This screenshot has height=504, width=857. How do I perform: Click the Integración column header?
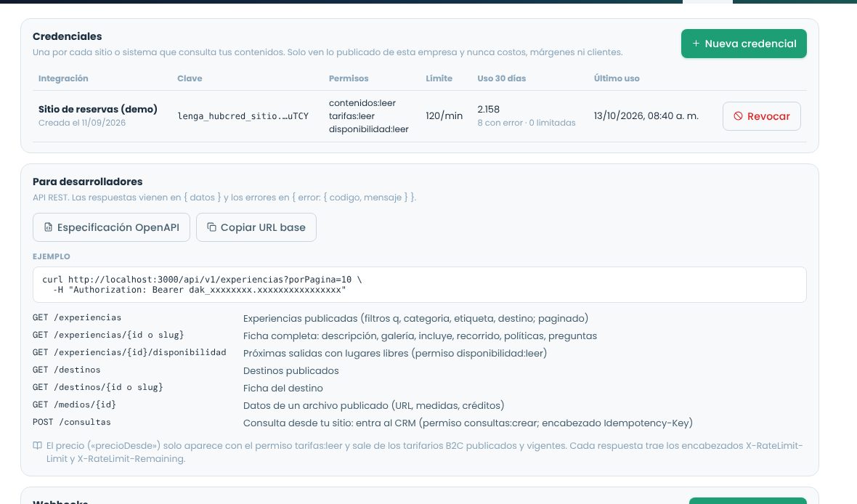63,78
